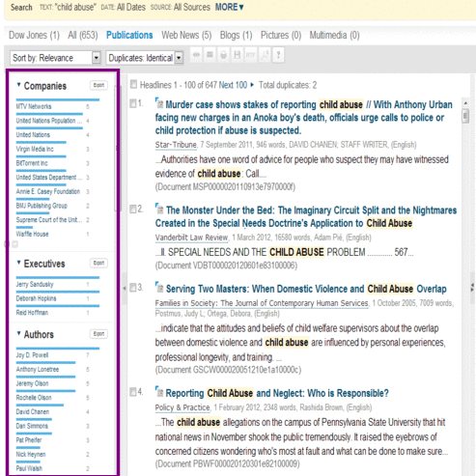
Task: Click the eye view-articles toolbar icon
Action: [196, 55]
